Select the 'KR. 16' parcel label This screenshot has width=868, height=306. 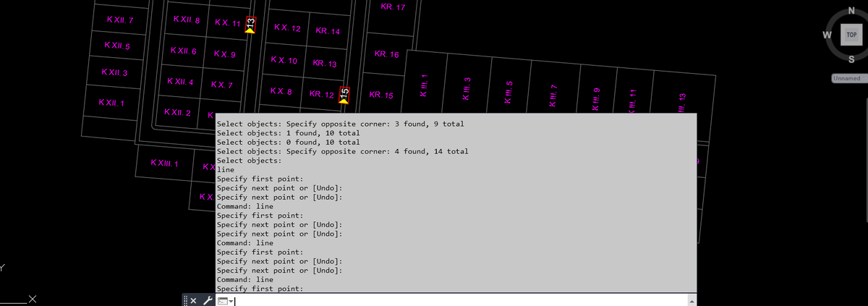pyautogui.click(x=387, y=54)
